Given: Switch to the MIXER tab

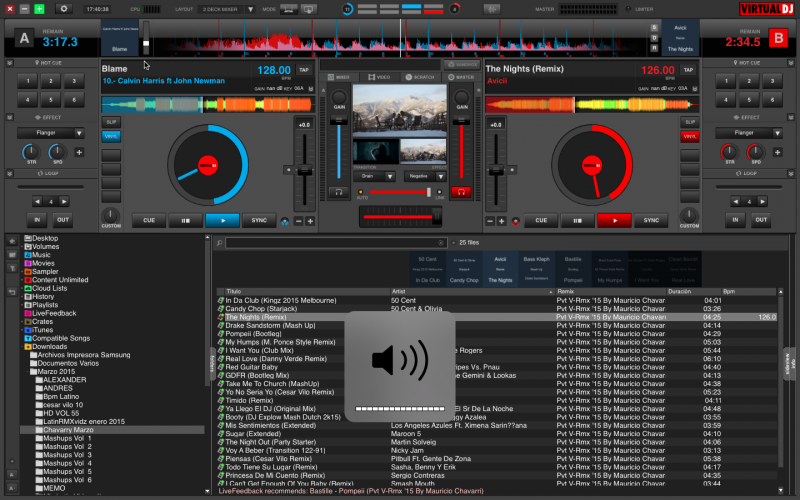Looking at the screenshot, I should point(338,77).
